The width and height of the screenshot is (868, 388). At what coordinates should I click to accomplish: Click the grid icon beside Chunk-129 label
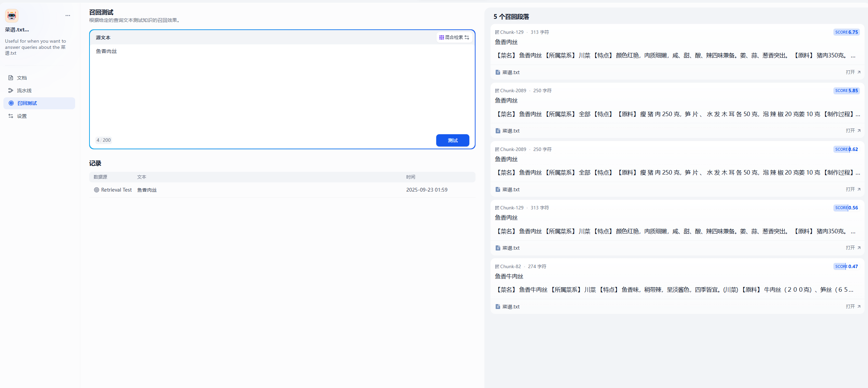[x=497, y=32]
